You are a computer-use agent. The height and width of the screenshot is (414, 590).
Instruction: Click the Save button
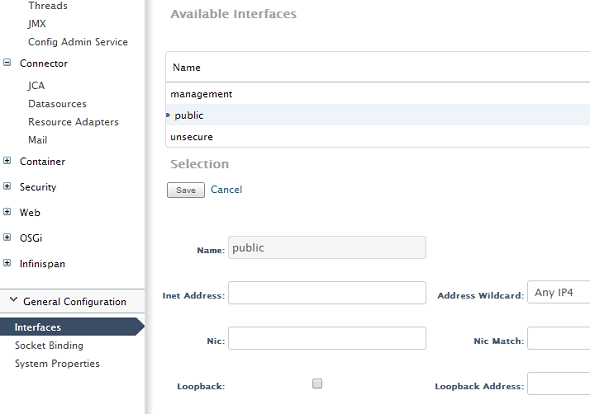coord(186,190)
